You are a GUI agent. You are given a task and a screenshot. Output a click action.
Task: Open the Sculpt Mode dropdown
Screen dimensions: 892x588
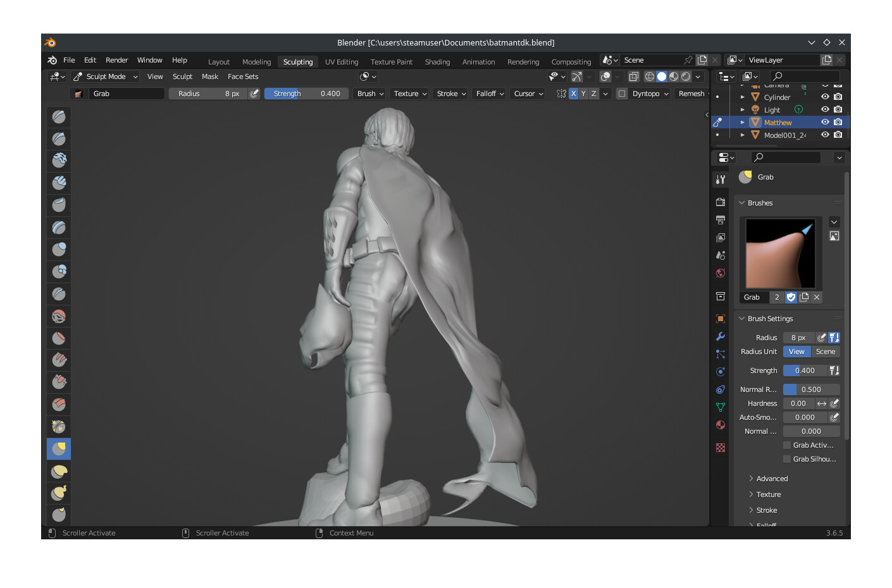(x=105, y=77)
